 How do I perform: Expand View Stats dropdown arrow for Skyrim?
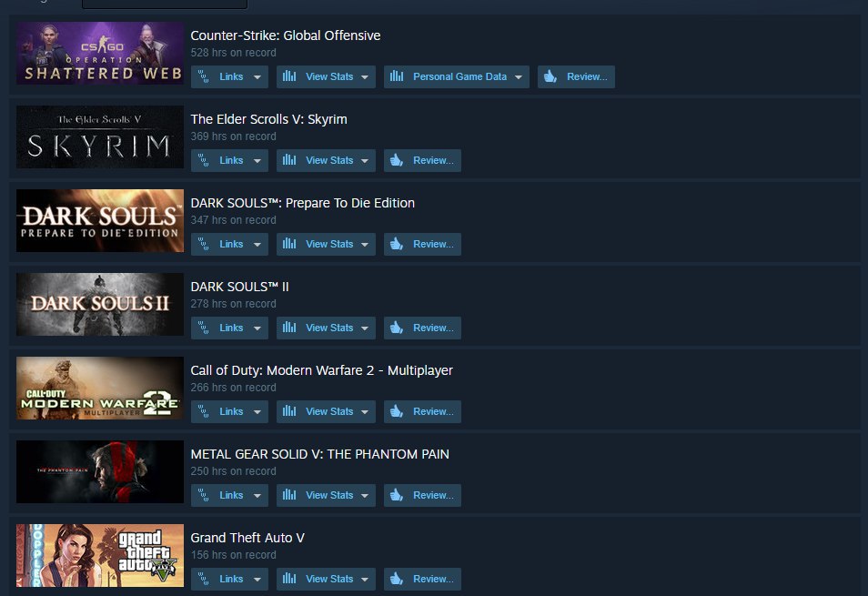364,160
